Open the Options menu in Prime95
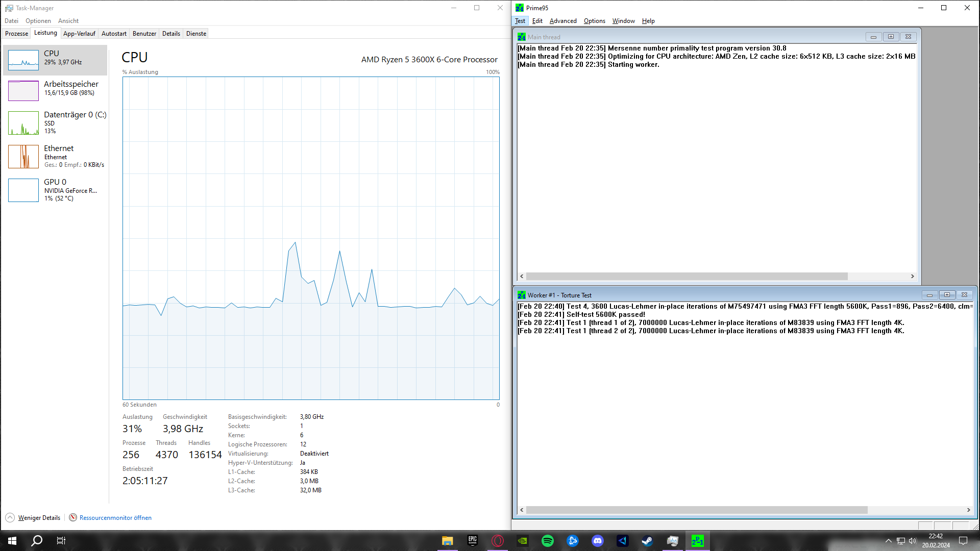This screenshot has height=551, width=980. (594, 21)
